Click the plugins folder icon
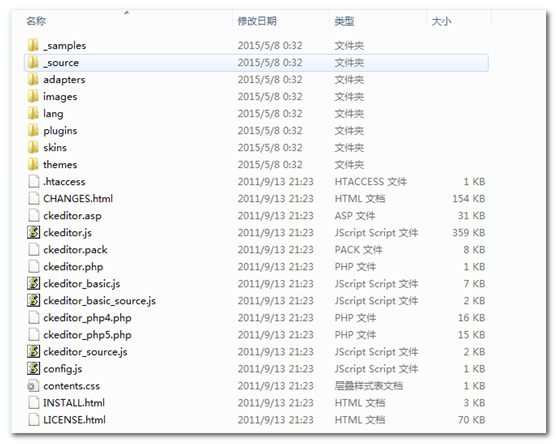This screenshot has width=557, height=444. pyautogui.click(x=33, y=130)
